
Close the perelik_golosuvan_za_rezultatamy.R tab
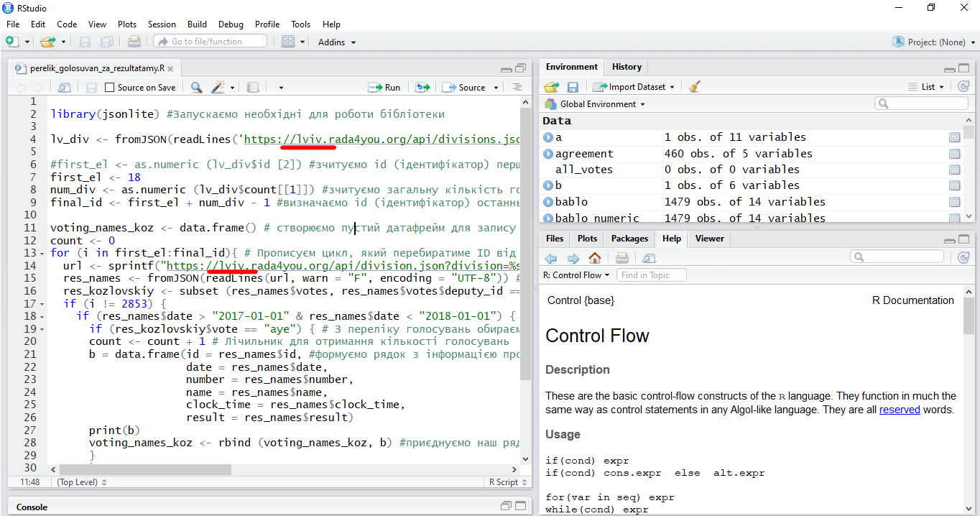pos(171,70)
